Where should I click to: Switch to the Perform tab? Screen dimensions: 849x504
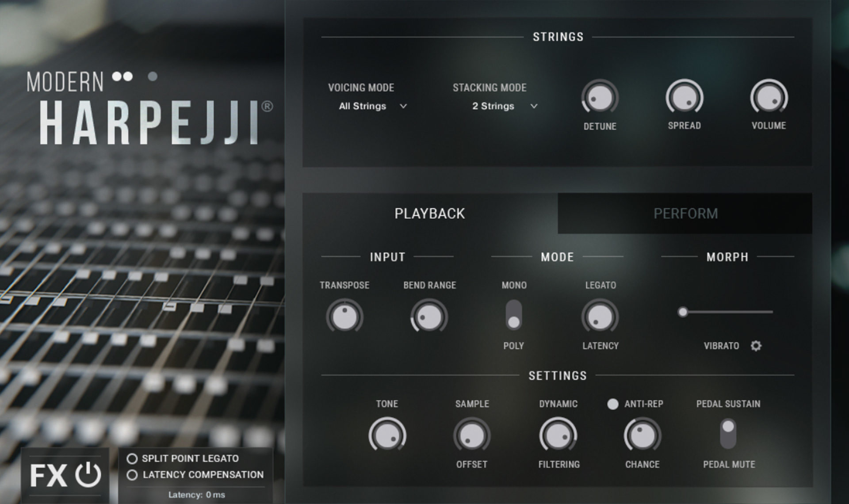[x=685, y=214]
